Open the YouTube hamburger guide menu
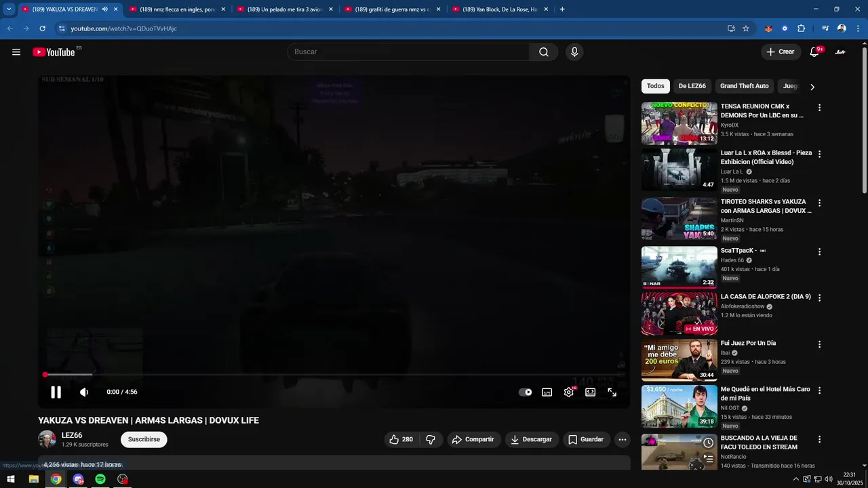This screenshot has width=868, height=488. pos(16,52)
